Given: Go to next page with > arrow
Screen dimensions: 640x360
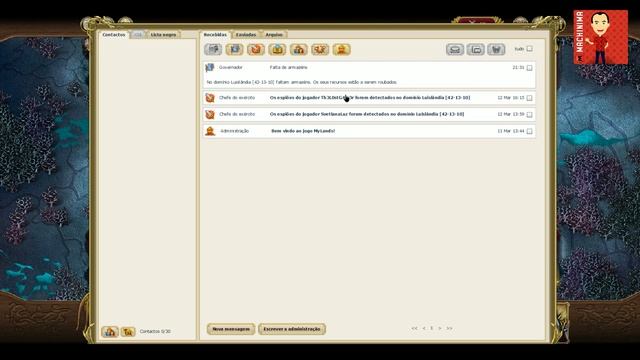Looking at the screenshot, I should click(x=440, y=328).
